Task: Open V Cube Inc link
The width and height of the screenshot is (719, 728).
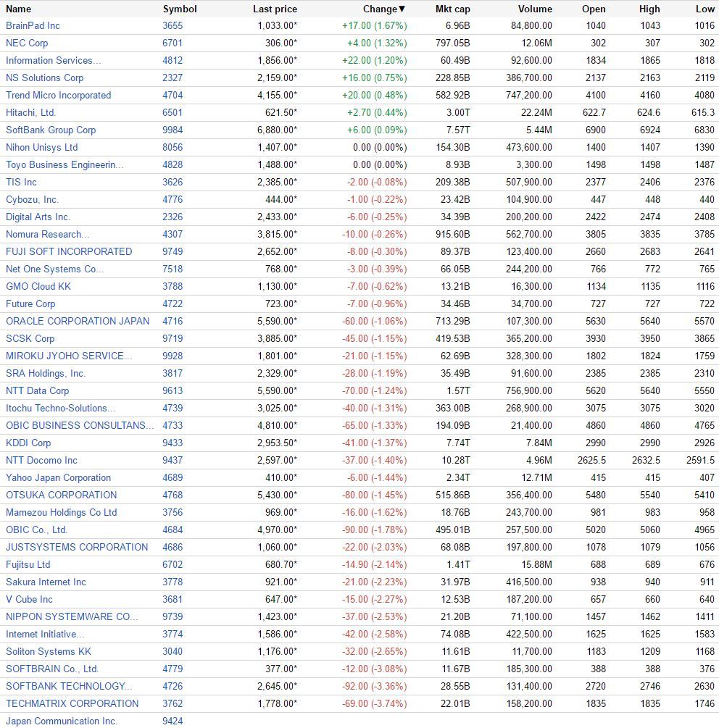Action: (29, 599)
